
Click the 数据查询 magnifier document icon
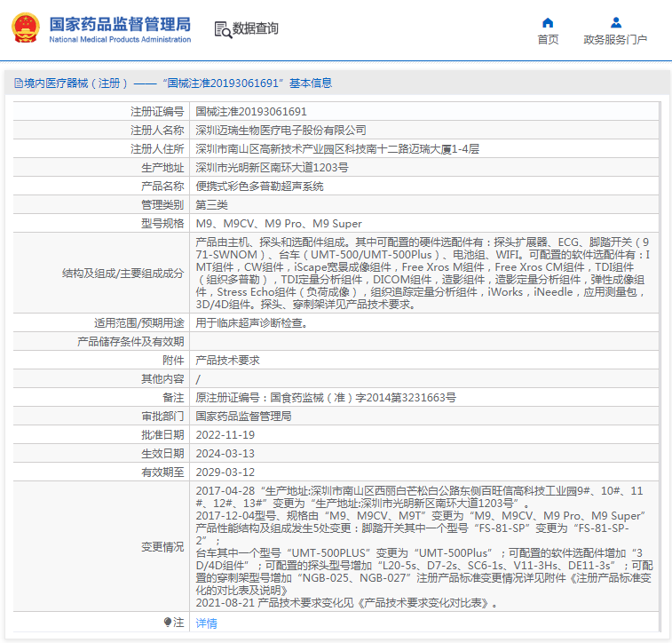pyautogui.click(x=222, y=28)
